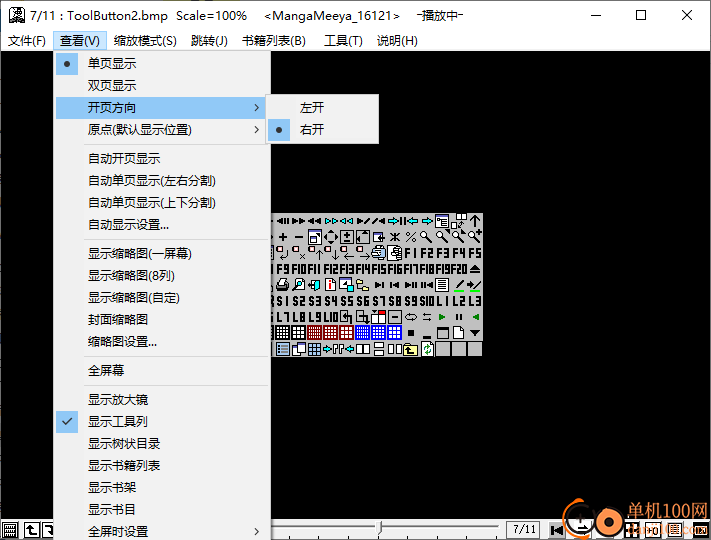Toggle 显示树状目录 tree directory
Viewport: 711px width, 540px height.
(163, 443)
